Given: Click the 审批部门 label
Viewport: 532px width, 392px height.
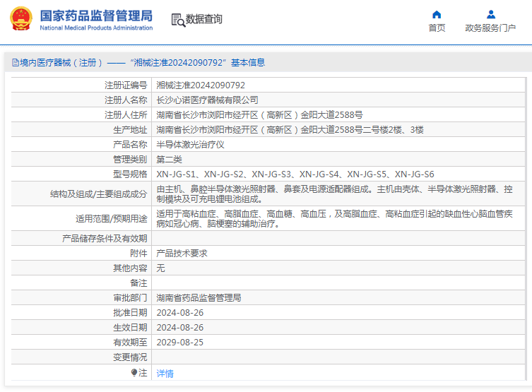Looking at the screenshot, I should click(130, 298).
